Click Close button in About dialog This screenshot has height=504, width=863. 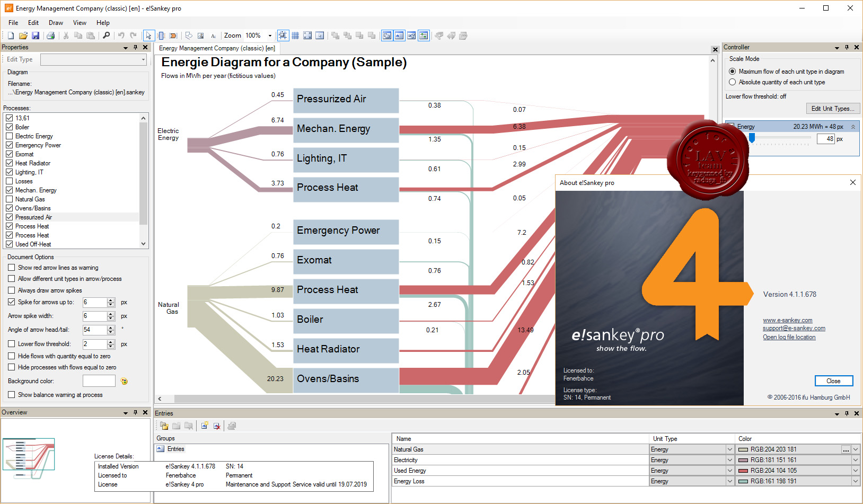click(x=833, y=381)
